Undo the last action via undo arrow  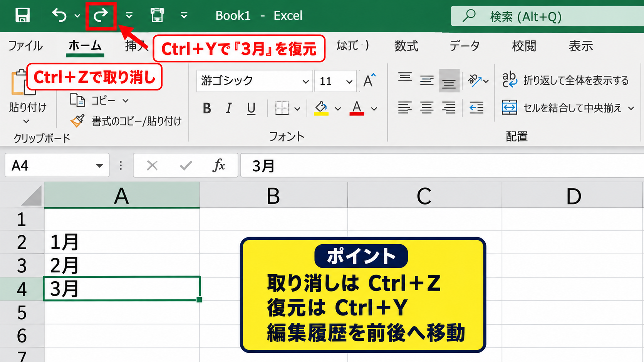tap(59, 15)
